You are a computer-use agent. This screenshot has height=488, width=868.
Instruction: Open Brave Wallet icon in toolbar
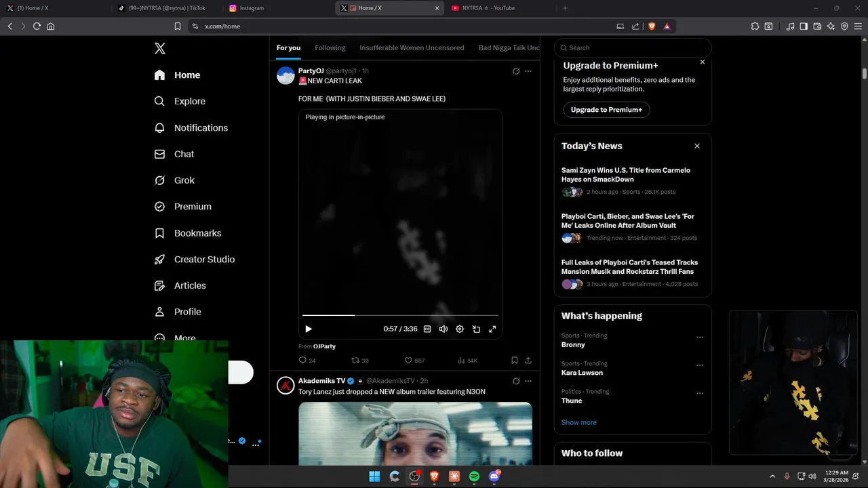coord(817,26)
